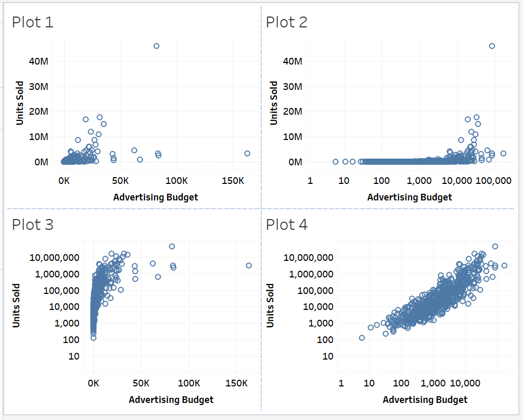
Task: Select the point beyond 150K in Plot 3
Action: pyautogui.click(x=249, y=266)
